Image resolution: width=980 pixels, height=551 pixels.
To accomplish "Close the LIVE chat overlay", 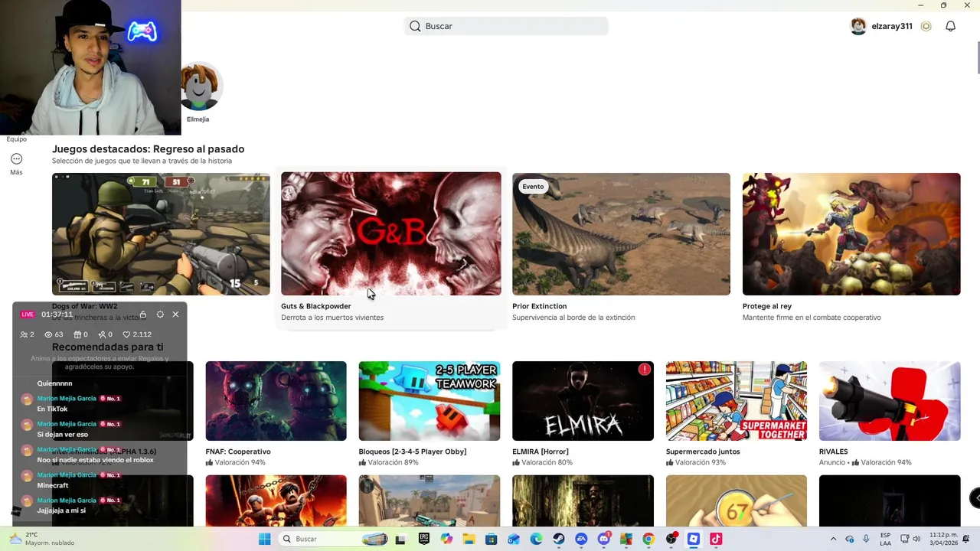I will coord(175,315).
